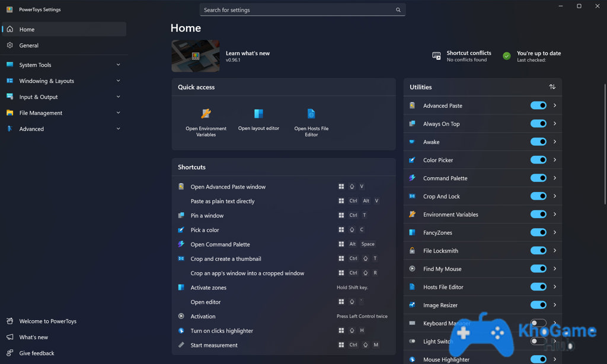This screenshot has width=607, height=364.
Task: Open Welcome to PowerToys page
Action: coord(47,321)
